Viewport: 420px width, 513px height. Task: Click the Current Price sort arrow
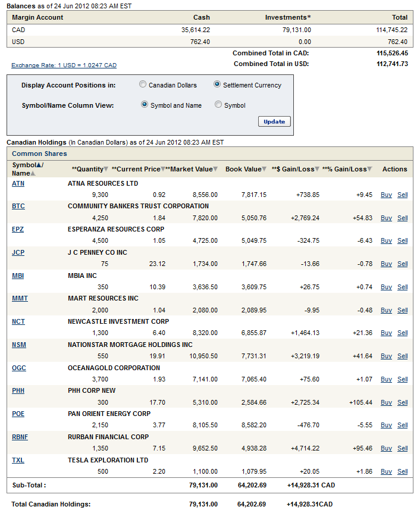[163, 170]
